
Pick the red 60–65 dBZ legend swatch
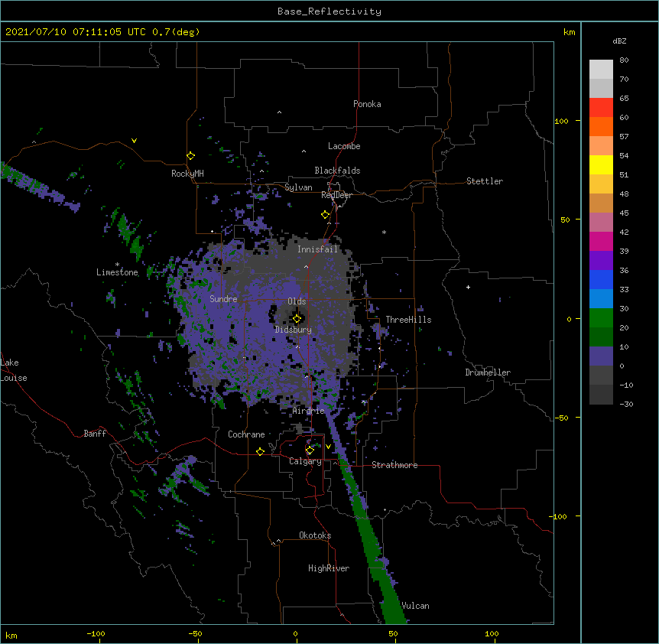point(601,107)
